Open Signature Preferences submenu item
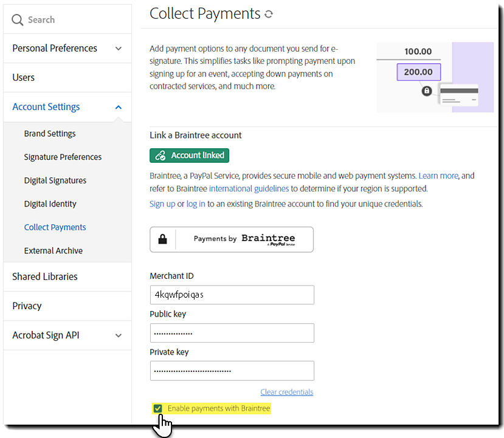The width and height of the screenshot is (504, 438). point(63,157)
